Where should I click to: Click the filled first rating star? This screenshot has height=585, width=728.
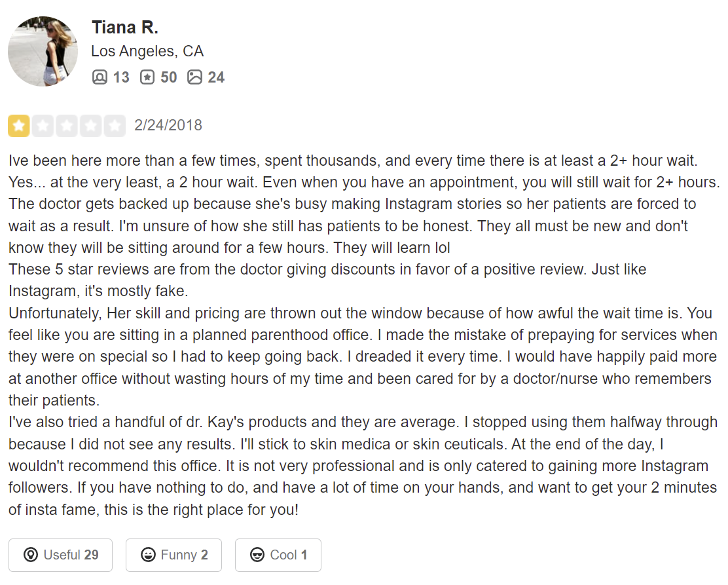(18, 126)
